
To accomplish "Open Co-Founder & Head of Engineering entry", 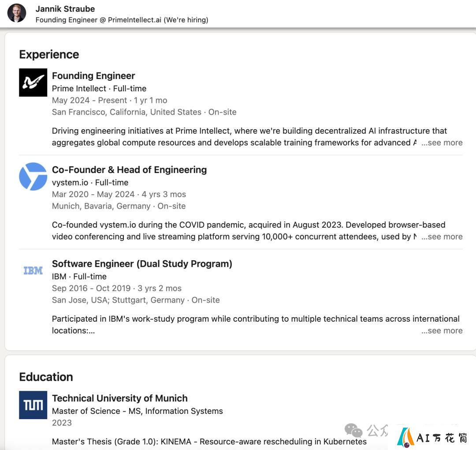I will click(x=129, y=169).
